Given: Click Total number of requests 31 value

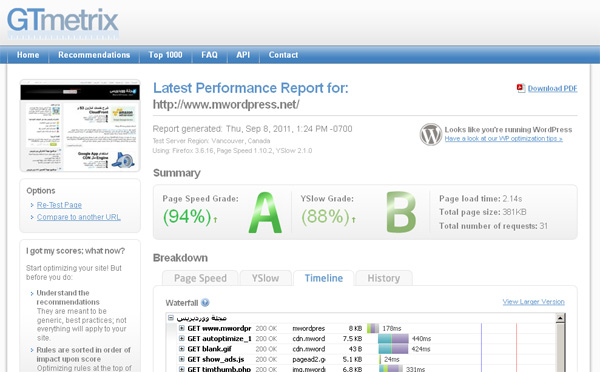Looking at the screenshot, I should click(544, 226).
